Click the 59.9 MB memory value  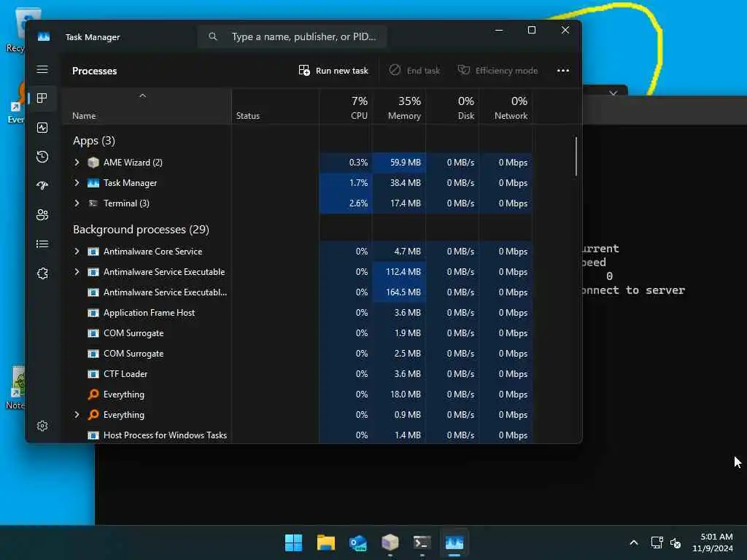406,163
